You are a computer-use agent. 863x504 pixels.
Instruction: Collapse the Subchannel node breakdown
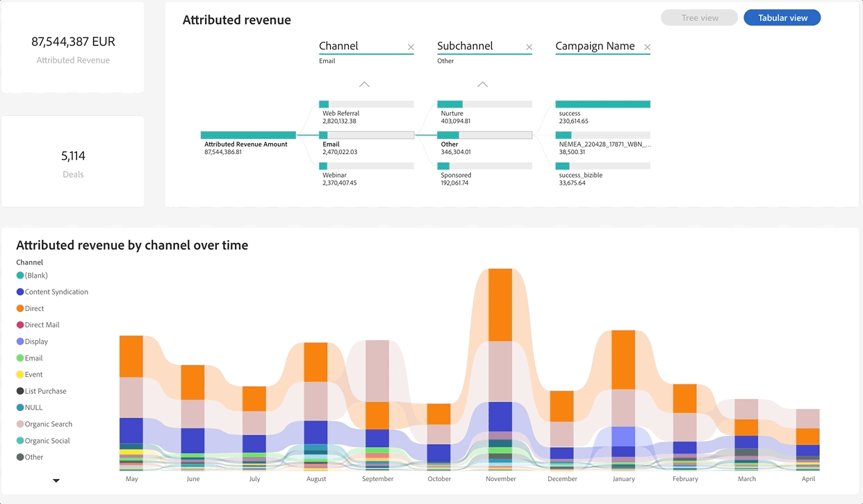[482, 83]
